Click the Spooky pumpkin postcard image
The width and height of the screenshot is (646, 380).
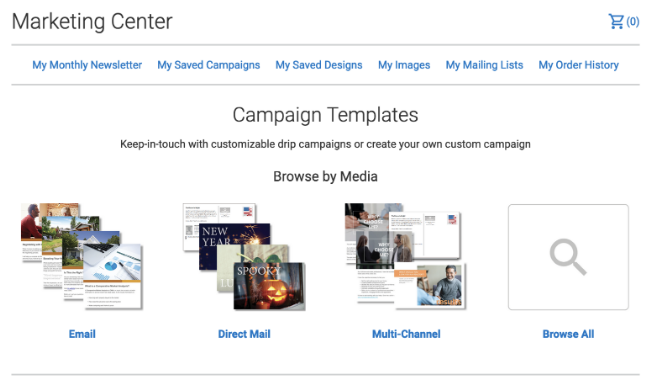pos(269,286)
